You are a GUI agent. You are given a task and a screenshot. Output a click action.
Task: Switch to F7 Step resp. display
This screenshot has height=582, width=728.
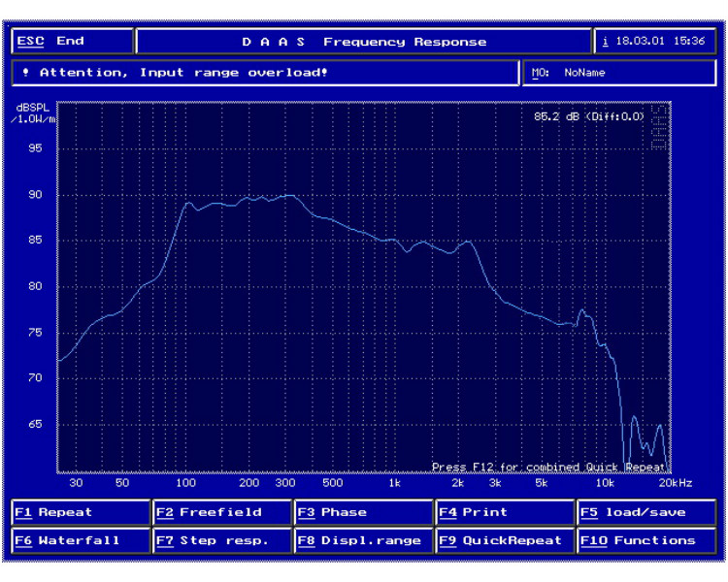point(221,540)
